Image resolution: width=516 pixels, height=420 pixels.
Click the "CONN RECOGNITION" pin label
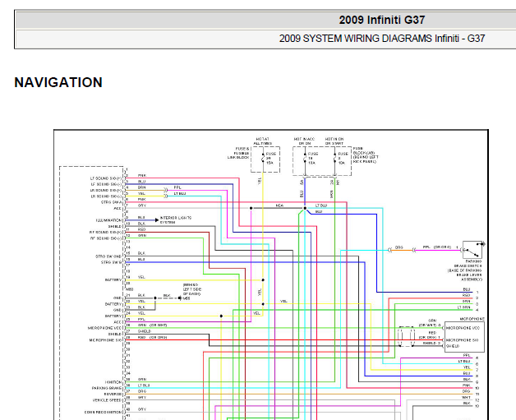(x=103, y=412)
